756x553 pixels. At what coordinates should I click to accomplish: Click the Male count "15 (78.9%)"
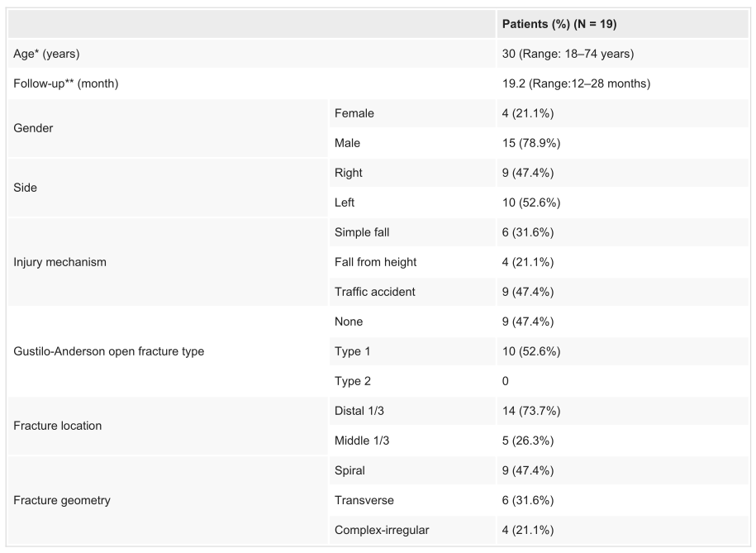tap(531, 143)
